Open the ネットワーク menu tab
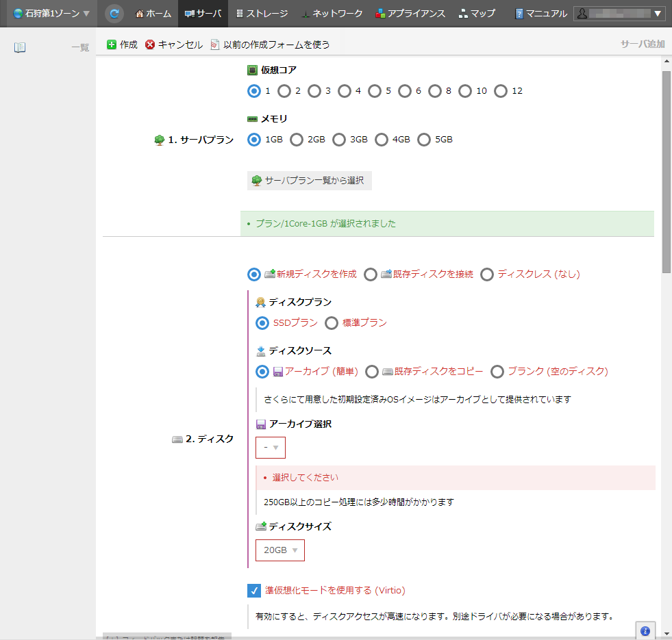 [332, 13]
